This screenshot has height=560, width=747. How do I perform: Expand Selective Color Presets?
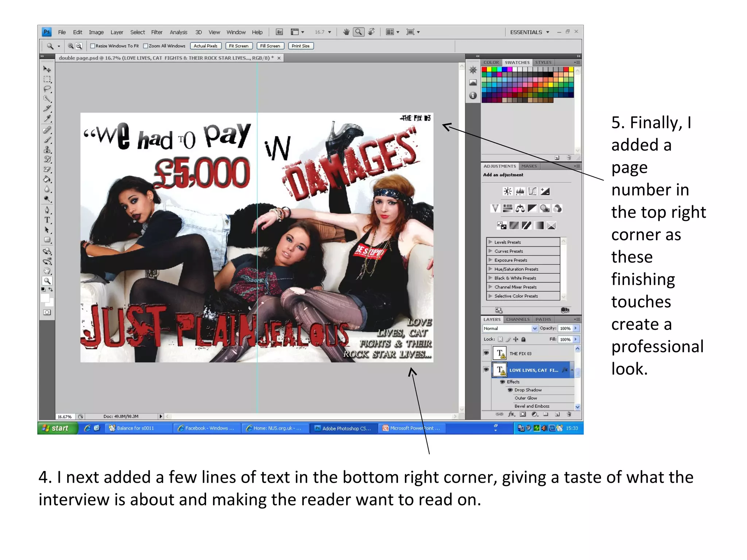(x=490, y=296)
